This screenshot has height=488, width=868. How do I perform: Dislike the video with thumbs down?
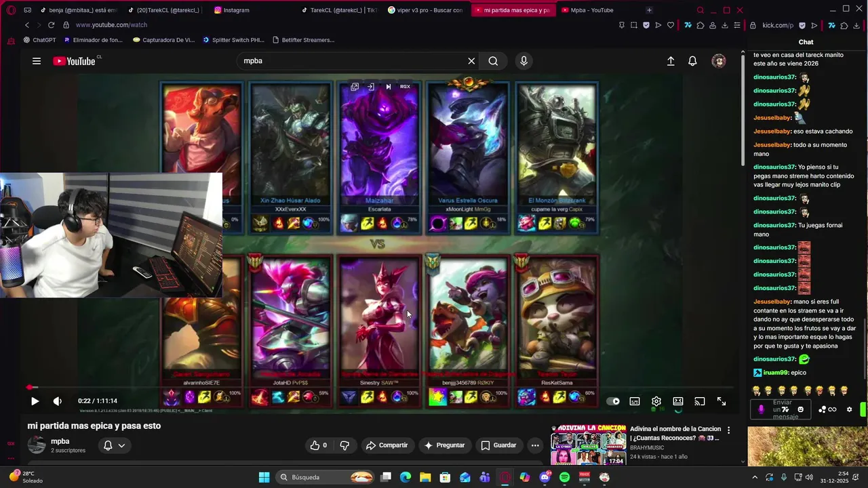point(344,445)
